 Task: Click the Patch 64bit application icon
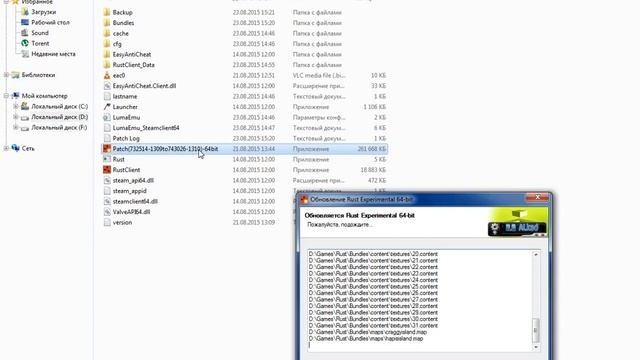[107, 149]
